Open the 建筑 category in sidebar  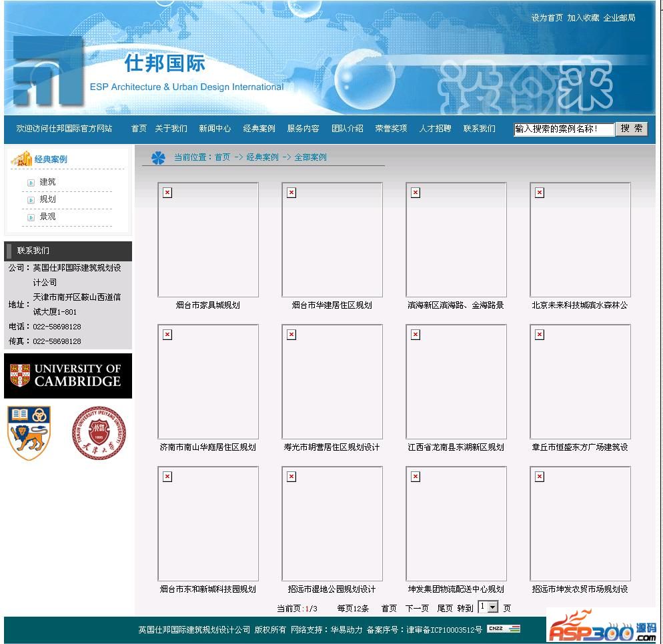pos(47,182)
